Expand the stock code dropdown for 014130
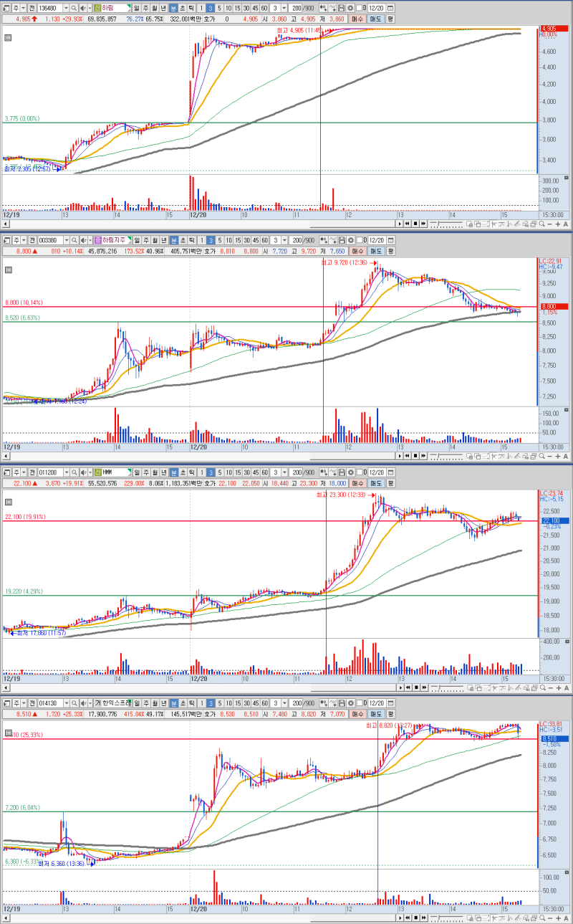 (x=65, y=705)
